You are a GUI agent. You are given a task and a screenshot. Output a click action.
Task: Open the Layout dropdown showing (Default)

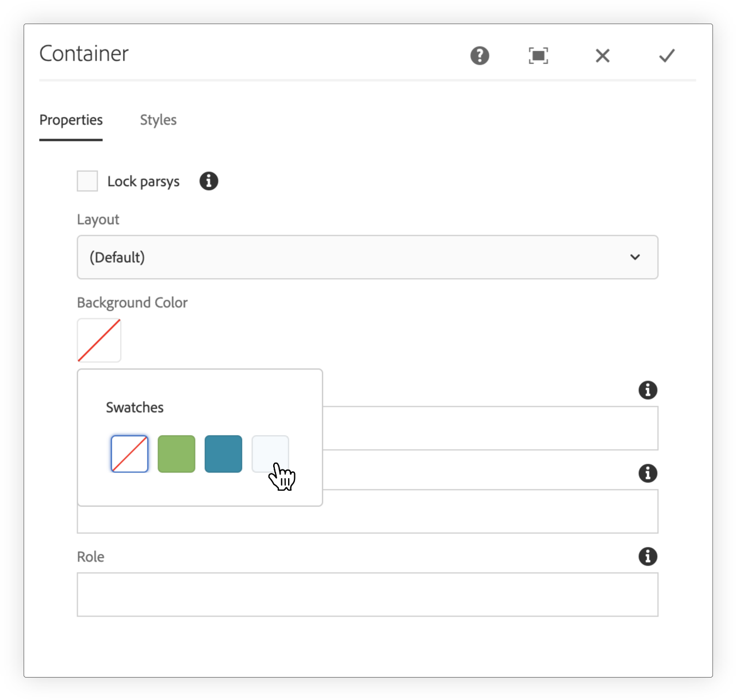coord(367,257)
